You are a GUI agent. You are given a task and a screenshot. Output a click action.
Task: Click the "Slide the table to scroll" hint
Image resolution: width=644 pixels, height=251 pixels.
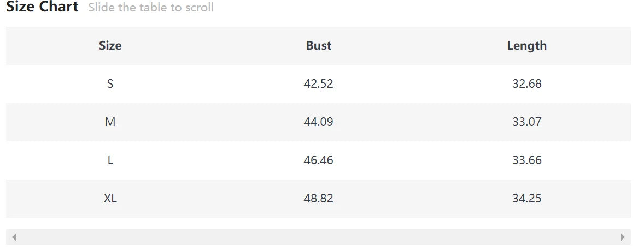click(151, 8)
